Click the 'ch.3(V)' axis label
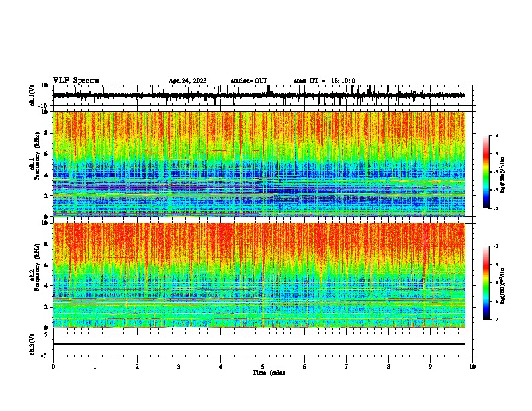 click(32, 345)
